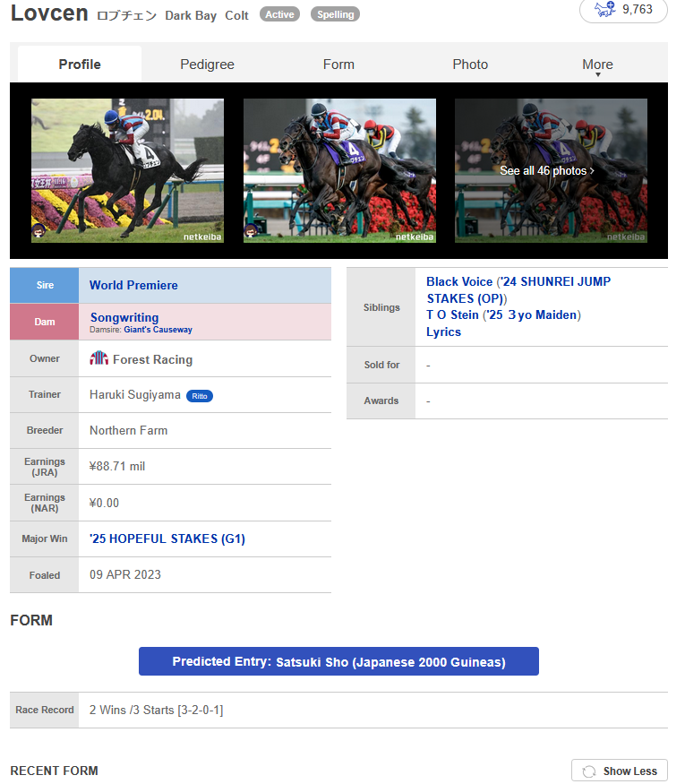Switch to the Profile tab
The image size is (685, 784).
(80, 64)
